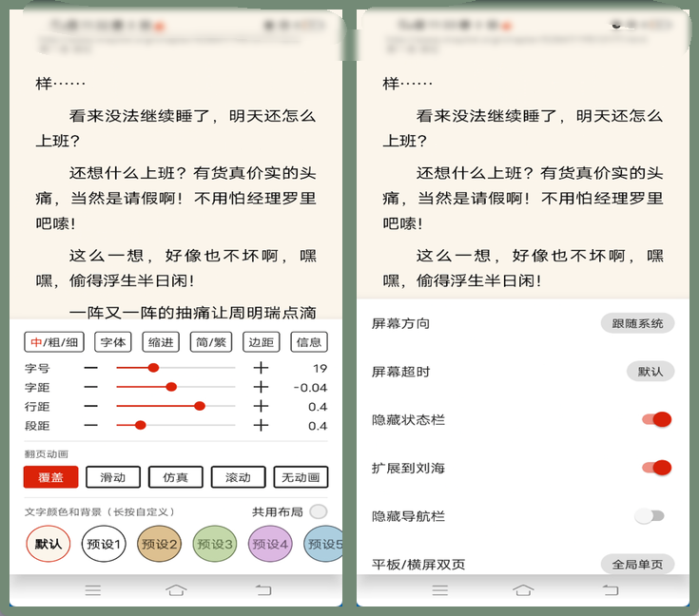This screenshot has width=699, height=616.
Task: Decrease 字号 with the minus icon
Action: coord(91,368)
